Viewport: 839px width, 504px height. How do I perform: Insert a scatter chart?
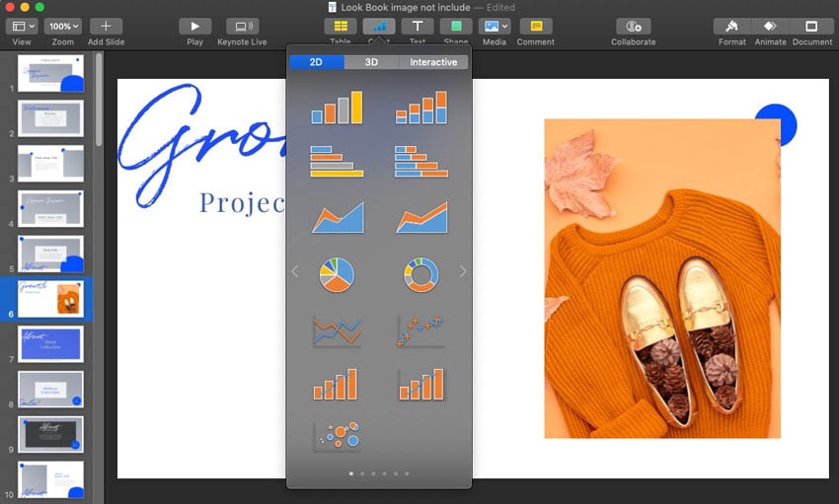421,332
